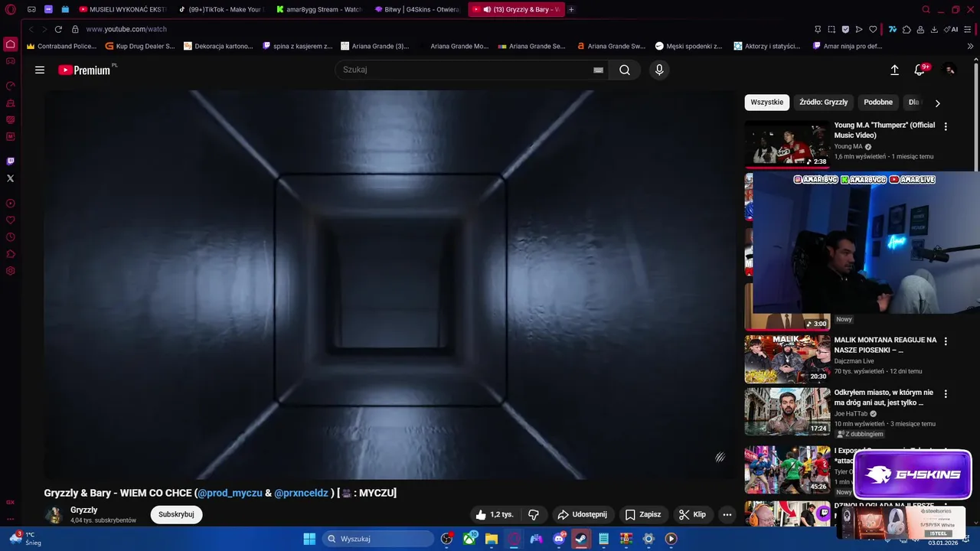Open the on-screen keyboard in search box

pos(598,70)
